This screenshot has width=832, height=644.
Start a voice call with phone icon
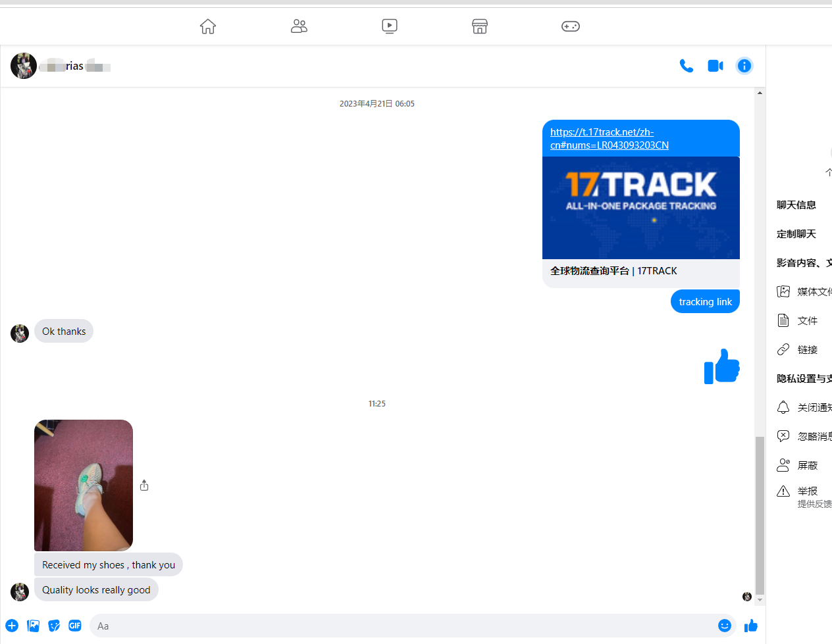click(x=686, y=66)
